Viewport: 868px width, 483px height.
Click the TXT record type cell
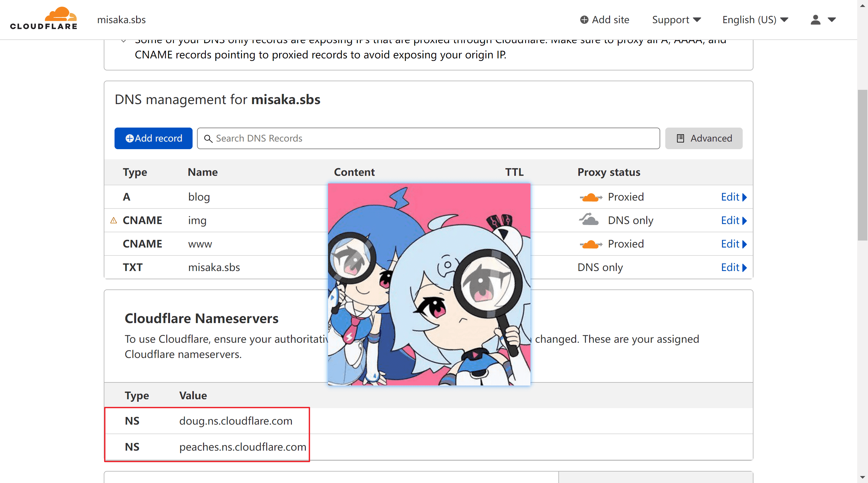pos(132,268)
